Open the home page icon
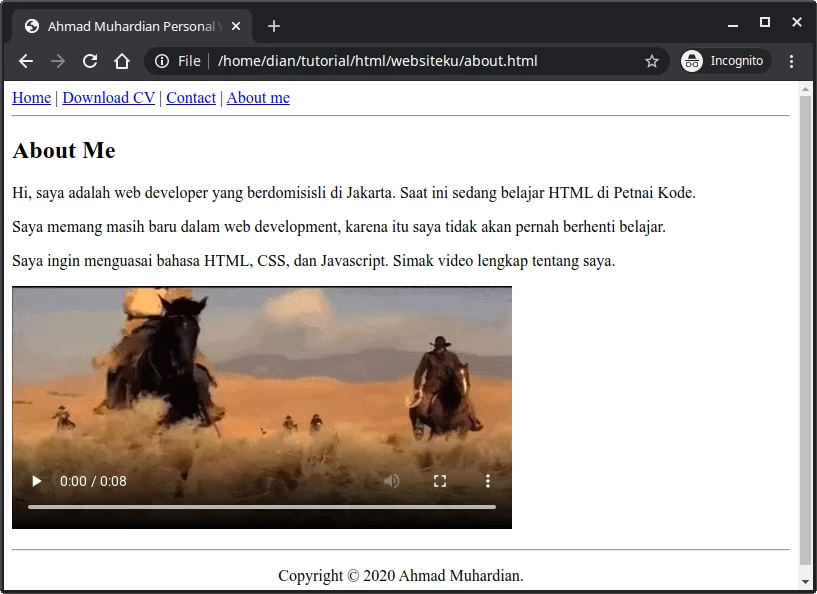The height and width of the screenshot is (594, 817). tap(122, 61)
